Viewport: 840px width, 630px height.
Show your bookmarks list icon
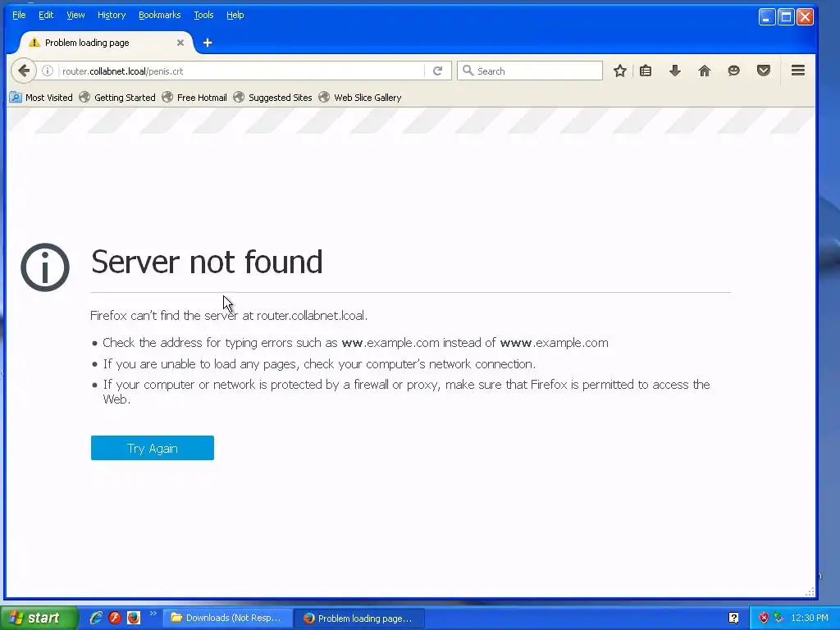[x=646, y=71]
